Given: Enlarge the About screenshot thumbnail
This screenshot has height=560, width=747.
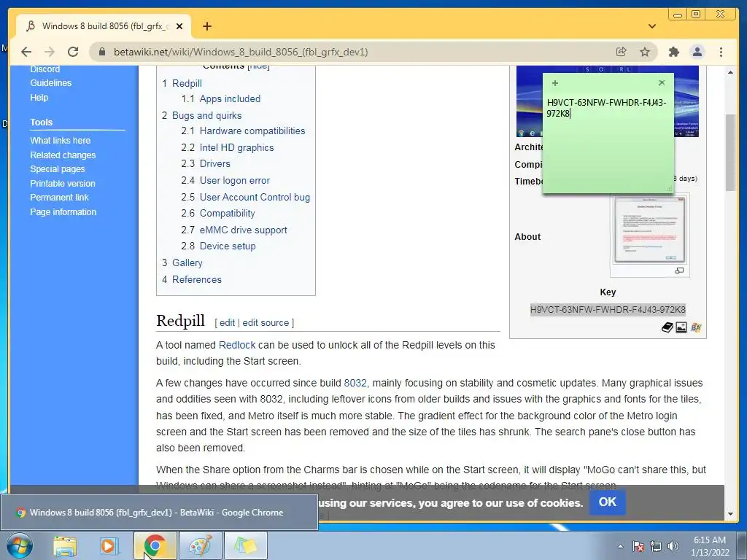Looking at the screenshot, I should point(650,230).
